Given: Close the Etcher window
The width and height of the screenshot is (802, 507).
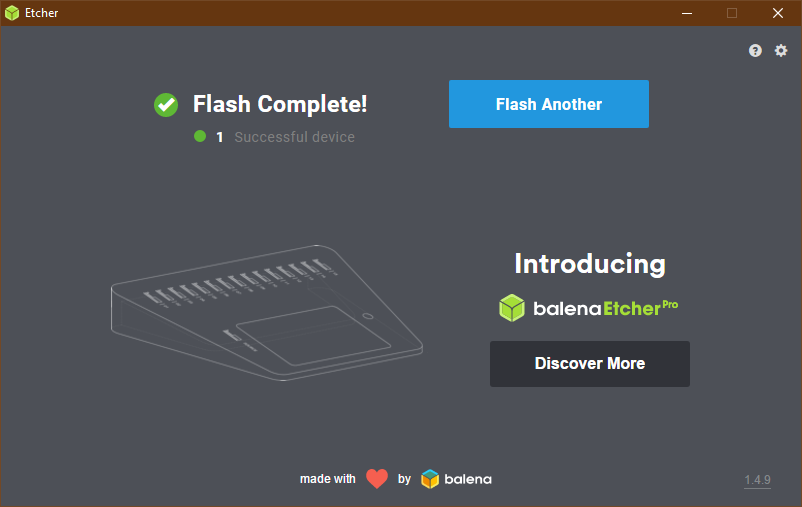Looking at the screenshot, I should (777, 13).
